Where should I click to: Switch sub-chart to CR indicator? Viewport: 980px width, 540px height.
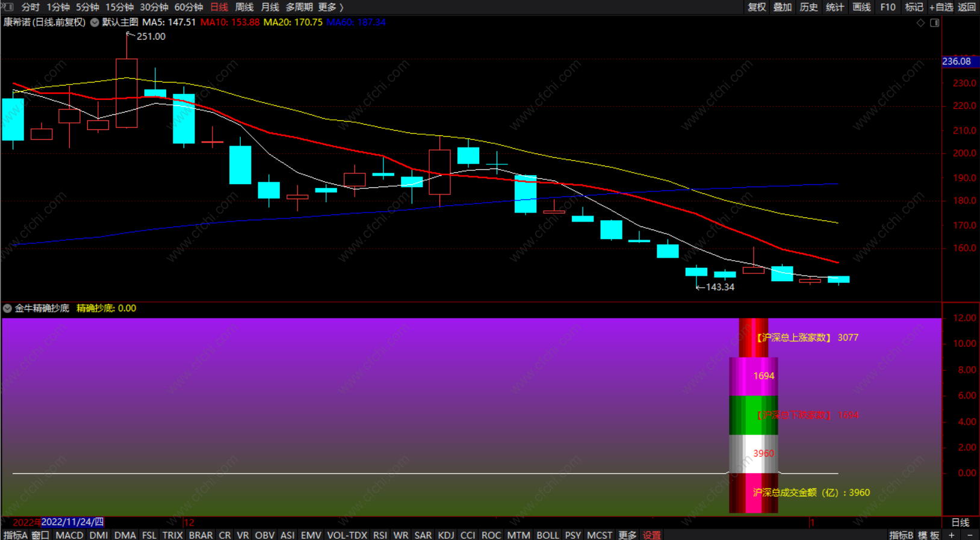pyautogui.click(x=225, y=535)
